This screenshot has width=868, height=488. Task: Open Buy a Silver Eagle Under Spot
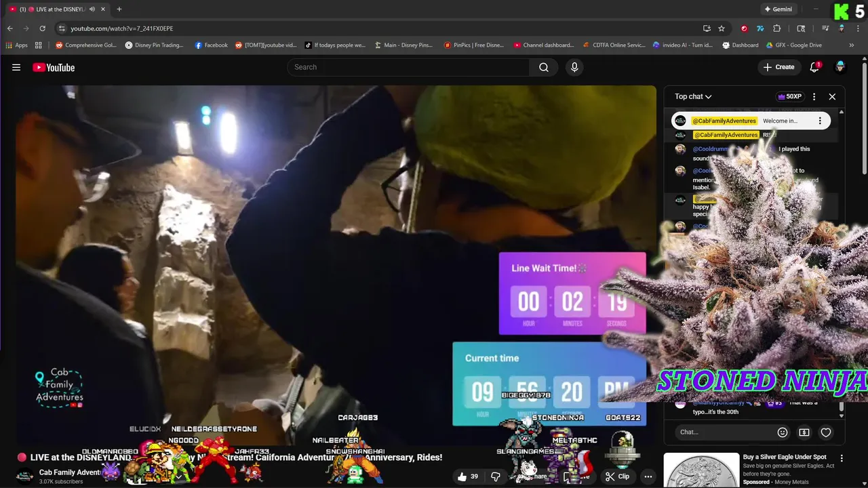pyautogui.click(x=785, y=457)
